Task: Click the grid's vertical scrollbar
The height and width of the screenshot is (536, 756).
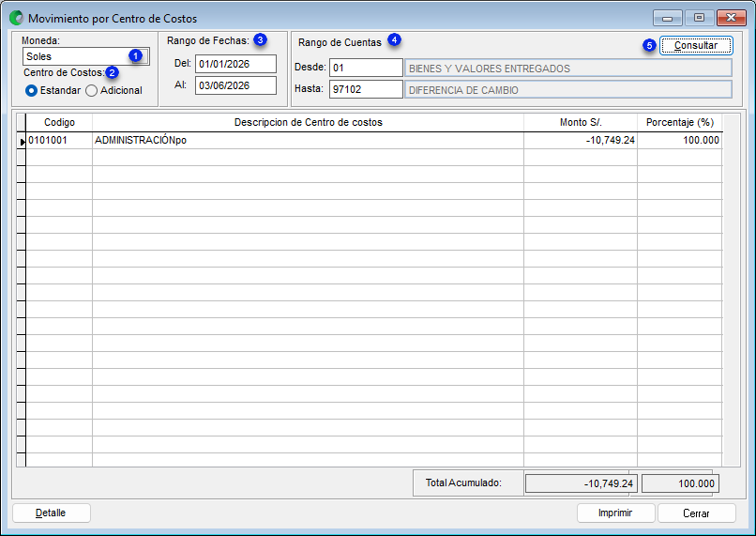Action: tap(732, 289)
